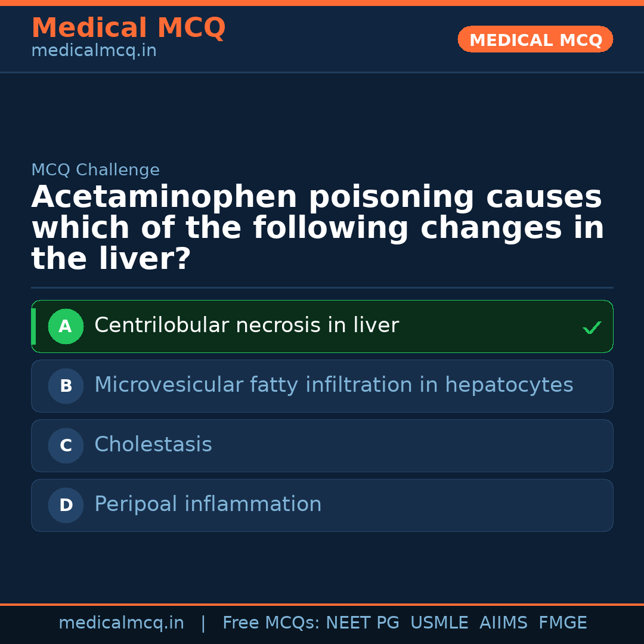Click the 'Free MCQs:' footer text
The width and height of the screenshot is (644, 644).
pos(271,623)
